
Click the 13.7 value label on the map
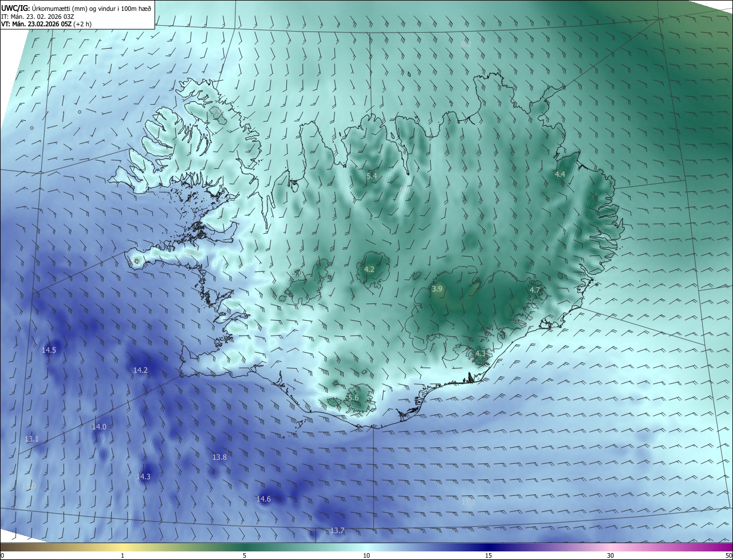point(337,531)
